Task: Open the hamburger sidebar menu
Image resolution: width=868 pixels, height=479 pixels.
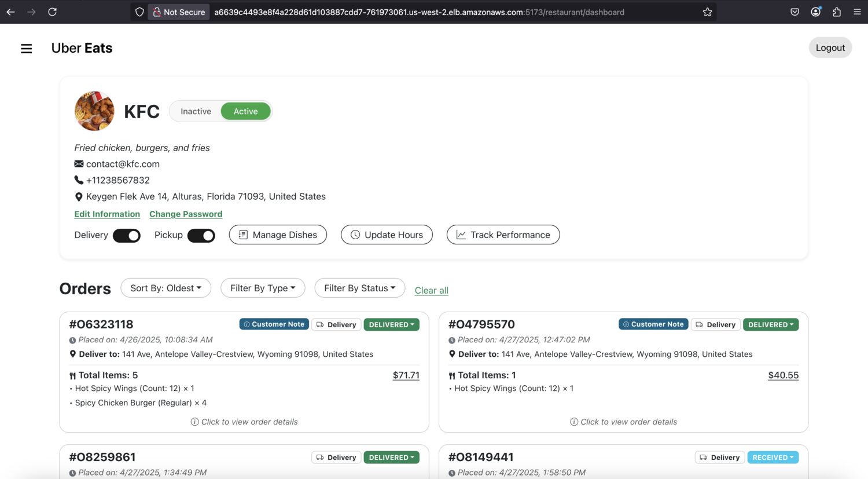Action: pyautogui.click(x=27, y=49)
